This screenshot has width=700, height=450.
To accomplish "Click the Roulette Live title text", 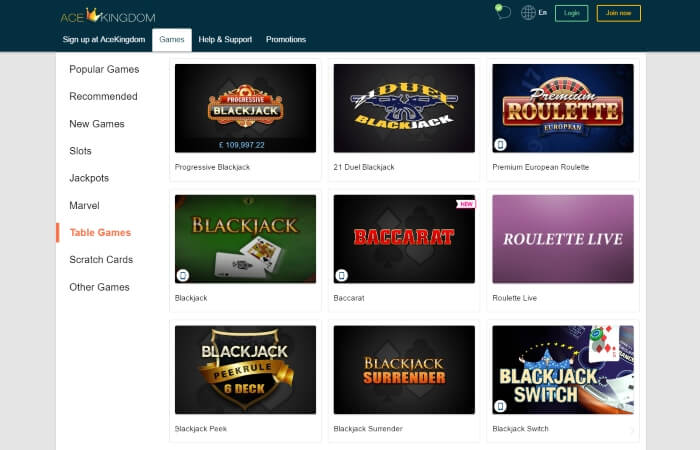I will 514,298.
